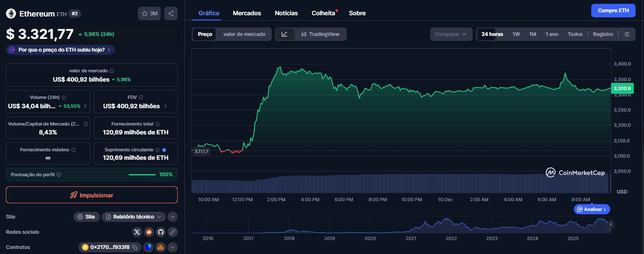The height and width of the screenshot is (254, 644).
Task: Open the Notícias tab
Action: pos(286,13)
